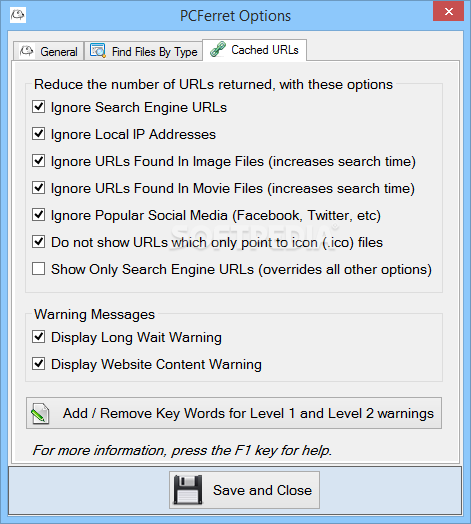Screen dimensions: 471x524
Task: Open the Find Files By Type tab
Action: tap(143, 51)
